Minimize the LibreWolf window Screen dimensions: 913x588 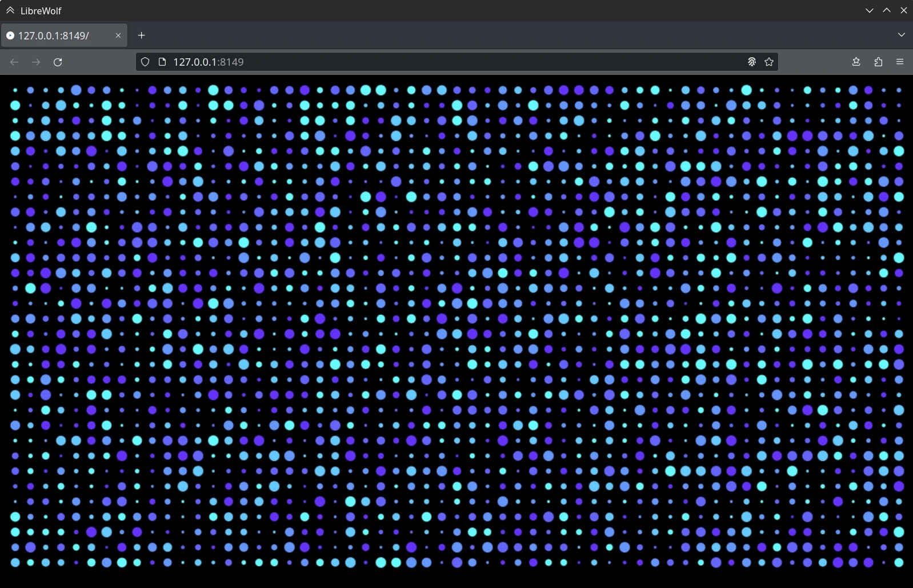pyautogui.click(x=869, y=10)
